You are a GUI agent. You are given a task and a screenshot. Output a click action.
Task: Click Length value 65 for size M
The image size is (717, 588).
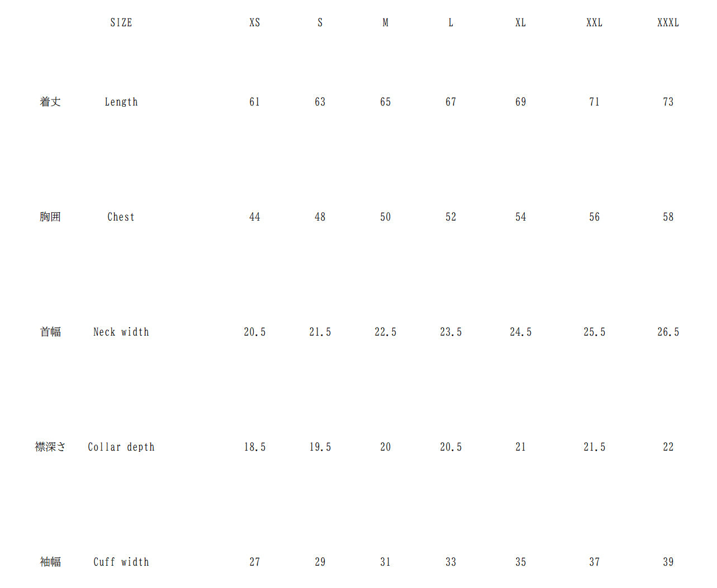coord(386,102)
